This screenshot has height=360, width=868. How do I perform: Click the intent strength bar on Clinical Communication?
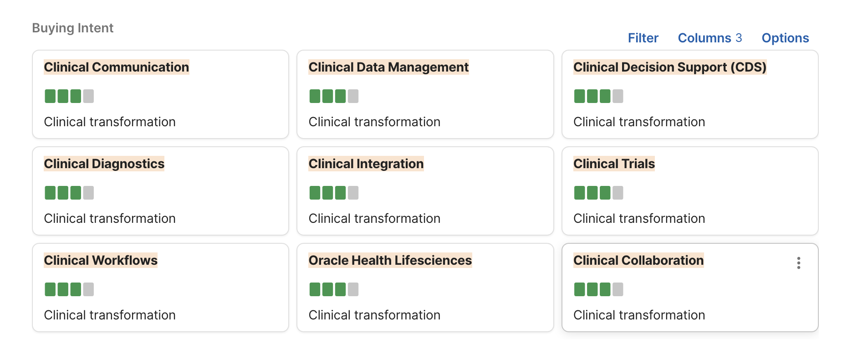click(x=69, y=96)
